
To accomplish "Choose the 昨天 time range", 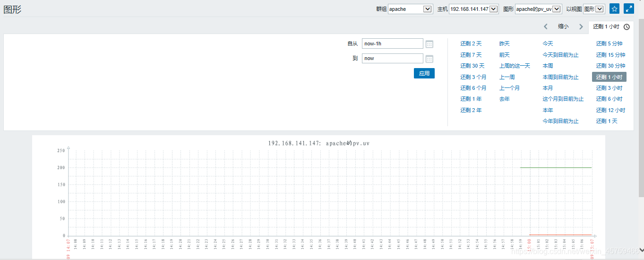I will coord(505,43).
